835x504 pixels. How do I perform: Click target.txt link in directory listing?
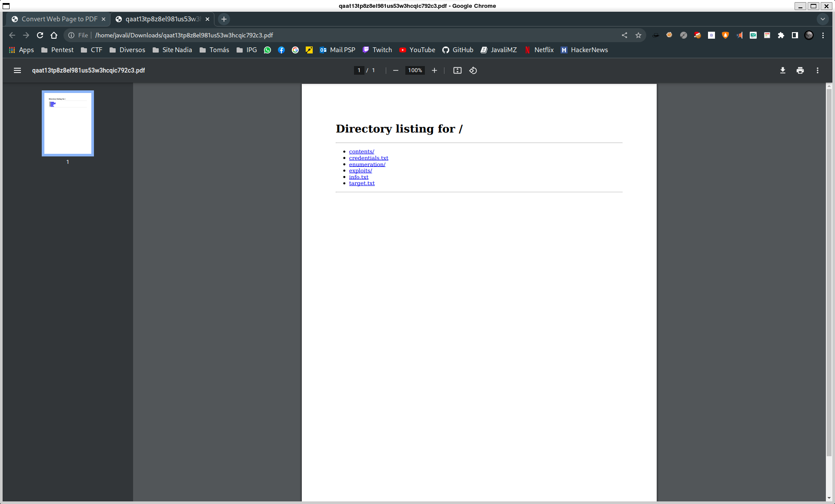pos(362,183)
